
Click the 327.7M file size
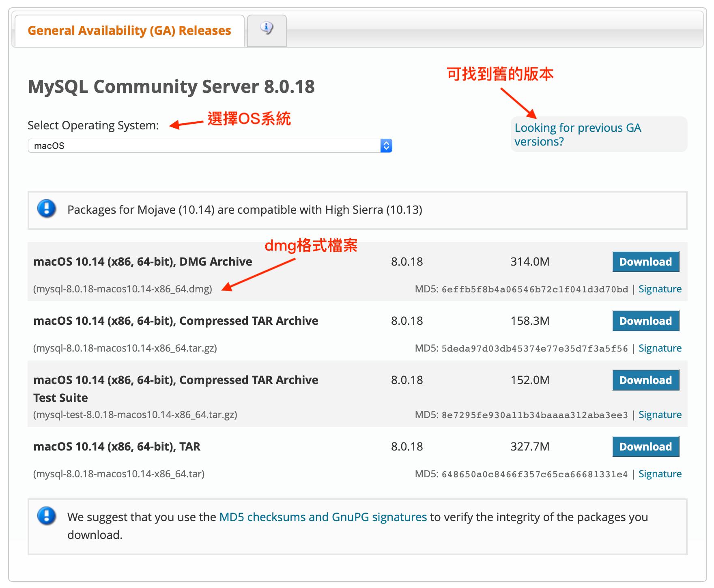[x=530, y=446]
